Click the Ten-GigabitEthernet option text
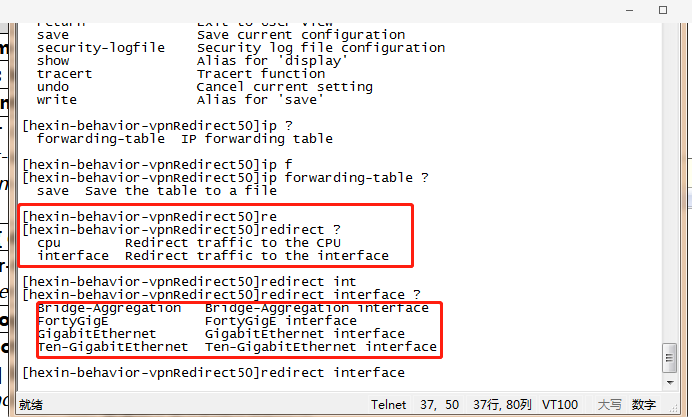The width and height of the screenshot is (692, 417). click(x=112, y=347)
